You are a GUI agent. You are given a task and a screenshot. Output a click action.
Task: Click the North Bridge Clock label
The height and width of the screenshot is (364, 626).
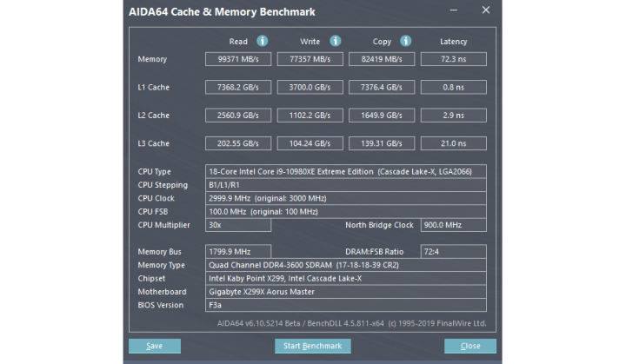(x=379, y=225)
